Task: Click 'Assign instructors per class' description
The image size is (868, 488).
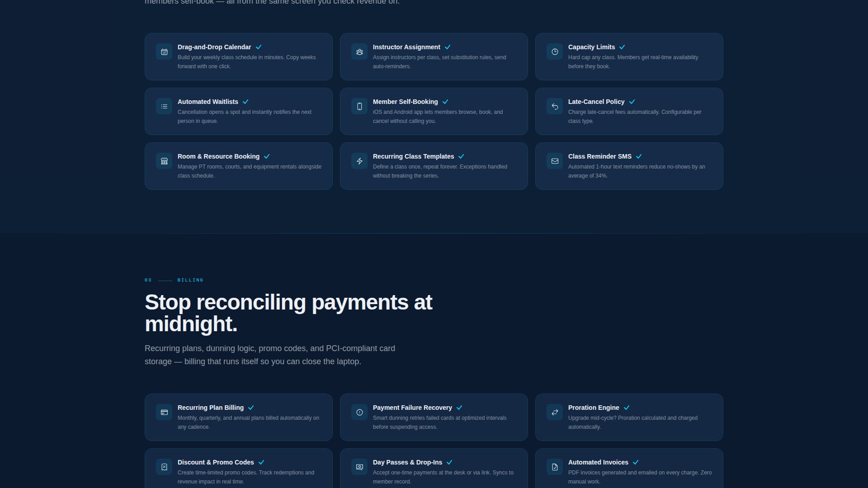Action: tap(439, 62)
